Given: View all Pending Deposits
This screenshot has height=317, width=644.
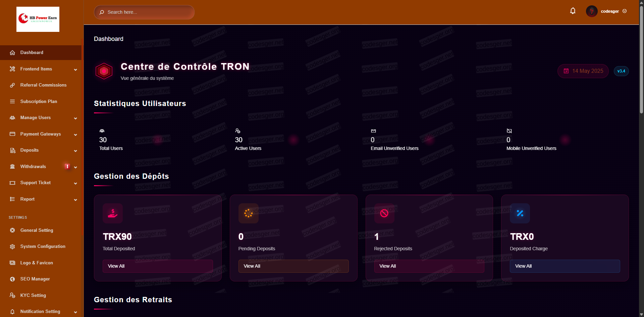Looking at the screenshot, I should [293, 266].
